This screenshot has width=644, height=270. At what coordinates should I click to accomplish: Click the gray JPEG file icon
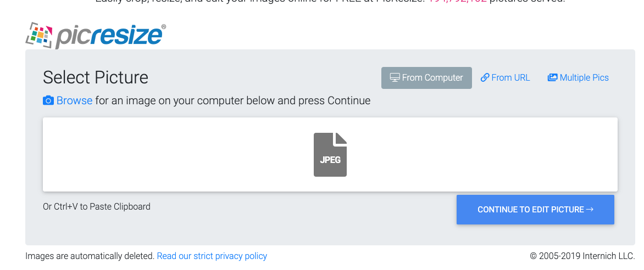330,155
